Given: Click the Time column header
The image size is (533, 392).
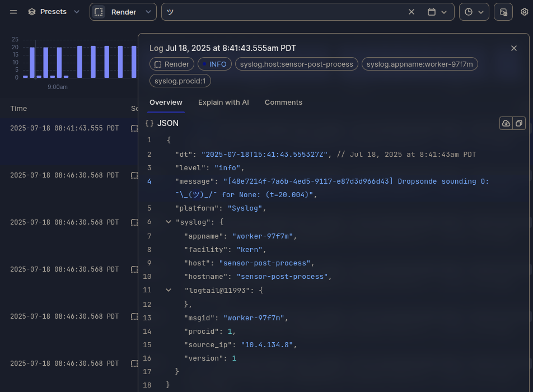Looking at the screenshot, I should [x=18, y=109].
